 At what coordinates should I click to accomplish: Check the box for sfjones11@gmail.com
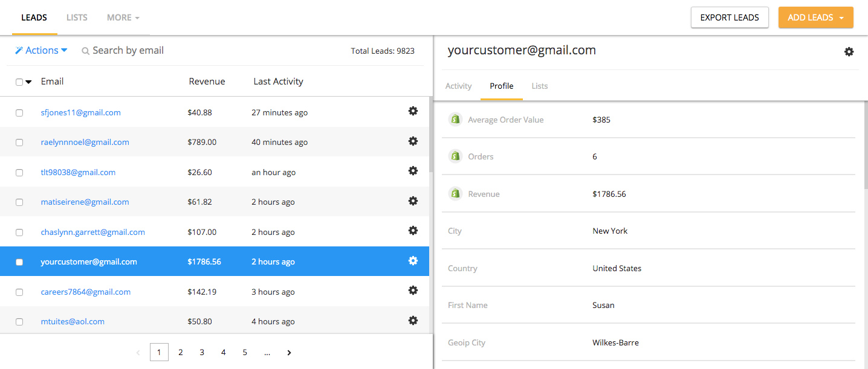[x=19, y=113]
